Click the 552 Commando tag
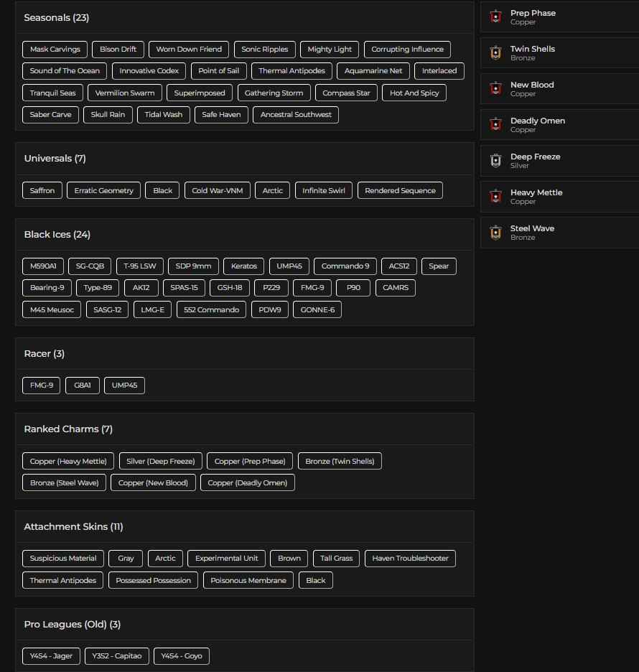This screenshot has height=672, width=639. (x=211, y=309)
